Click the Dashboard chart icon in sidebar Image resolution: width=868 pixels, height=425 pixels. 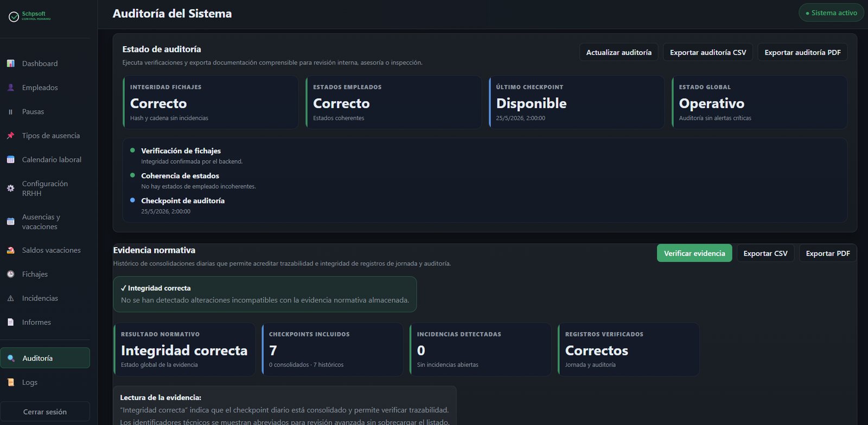10,64
